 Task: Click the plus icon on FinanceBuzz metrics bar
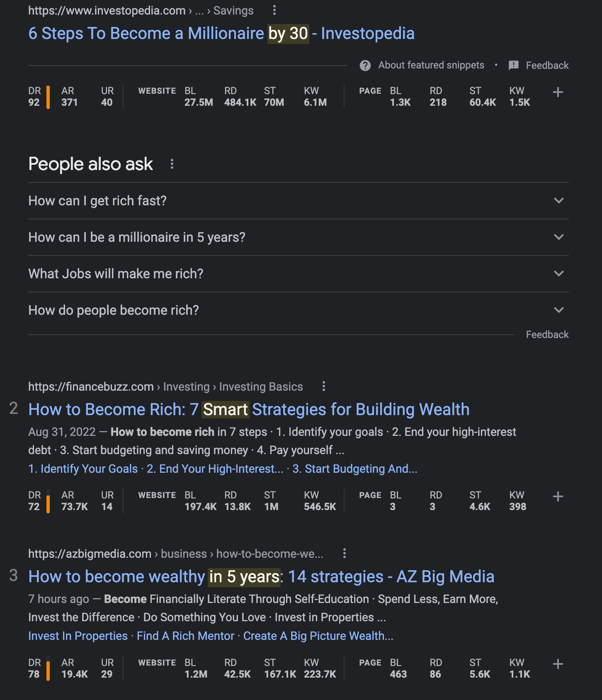click(x=558, y=496)
